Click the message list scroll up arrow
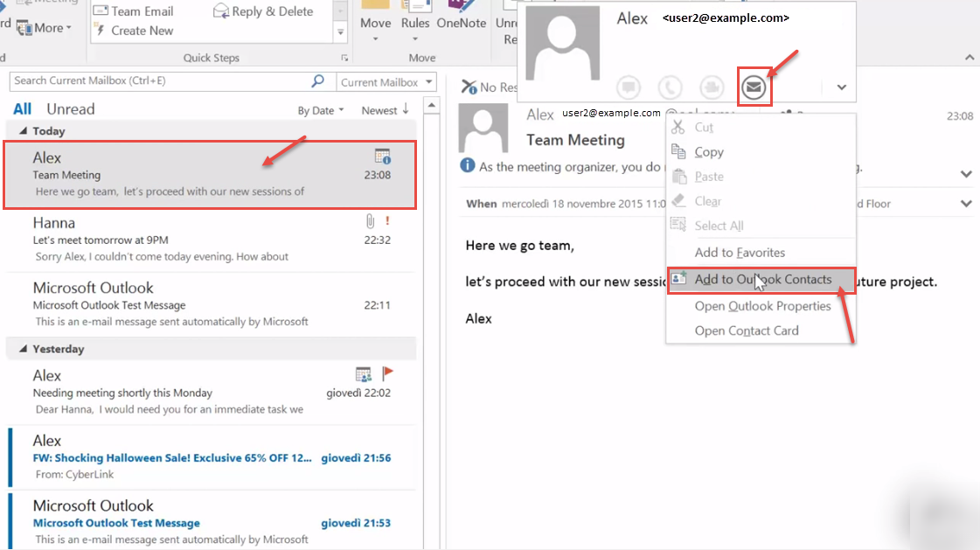The image size is (980, 550). [x=431, y=106]
